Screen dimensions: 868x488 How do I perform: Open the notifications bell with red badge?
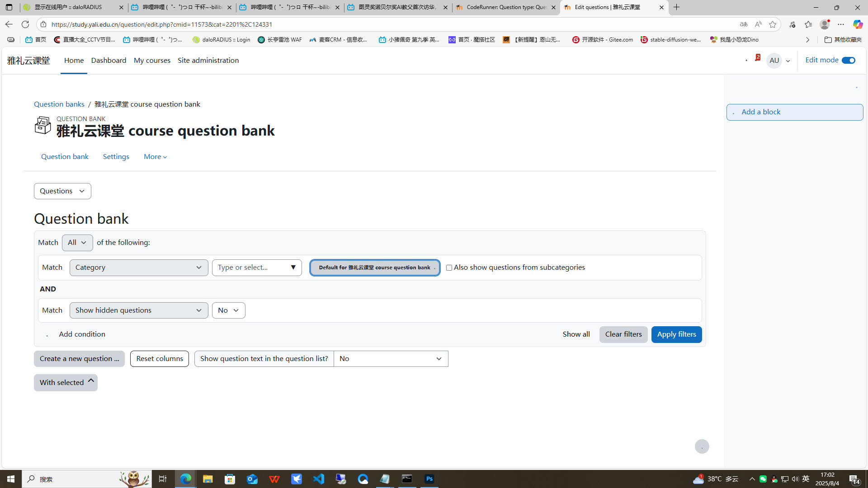[757, 59]
